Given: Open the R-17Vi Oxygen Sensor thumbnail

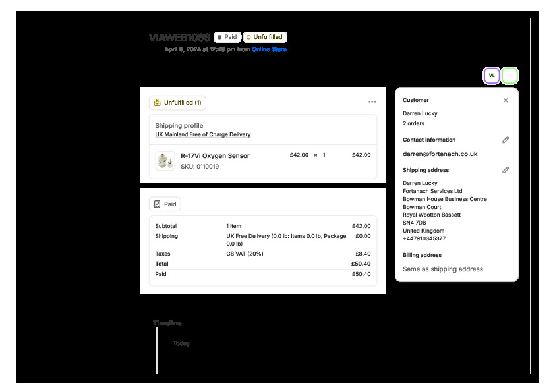Looking at the screenshot, I should [x=165, y=161].
